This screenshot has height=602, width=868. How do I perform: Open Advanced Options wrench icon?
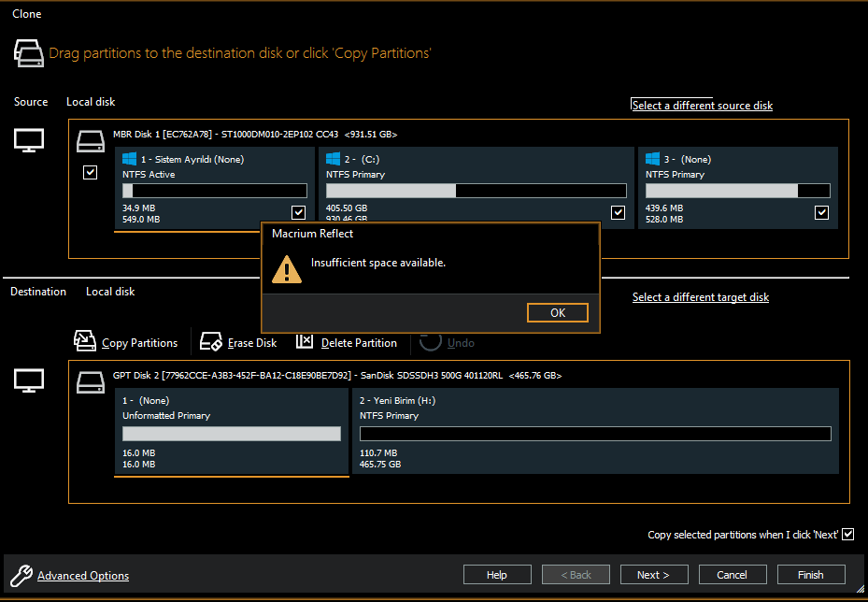pos(21,576)
